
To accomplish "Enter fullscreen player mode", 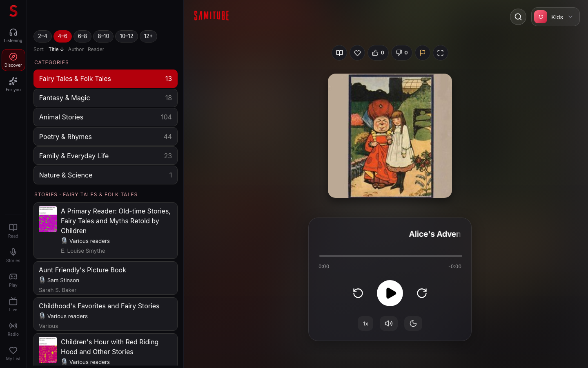I will coord(441,53).
